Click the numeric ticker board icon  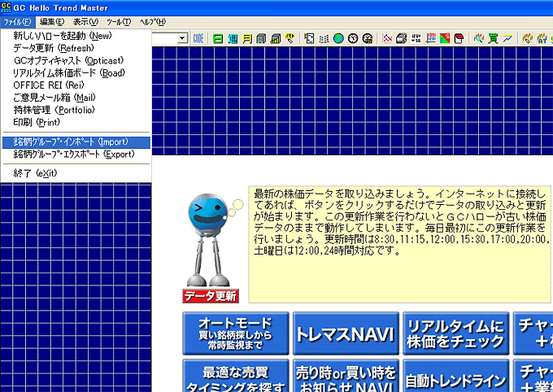[x=416, y=38]
